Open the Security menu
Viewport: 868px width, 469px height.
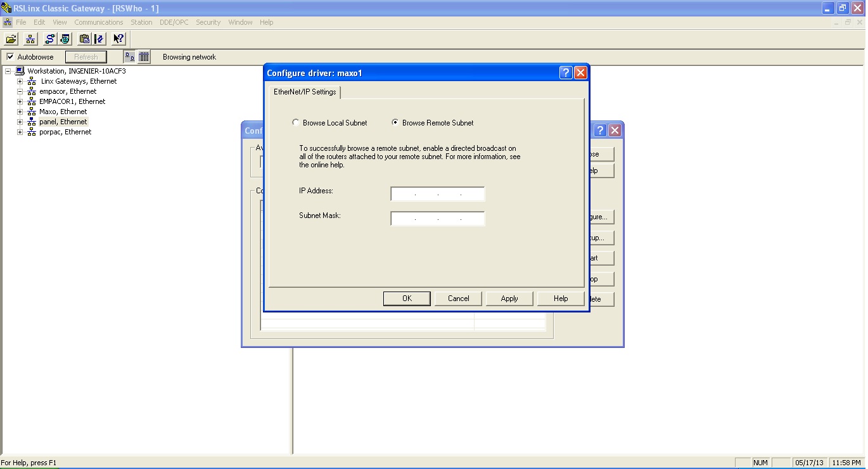click(208, 22)
